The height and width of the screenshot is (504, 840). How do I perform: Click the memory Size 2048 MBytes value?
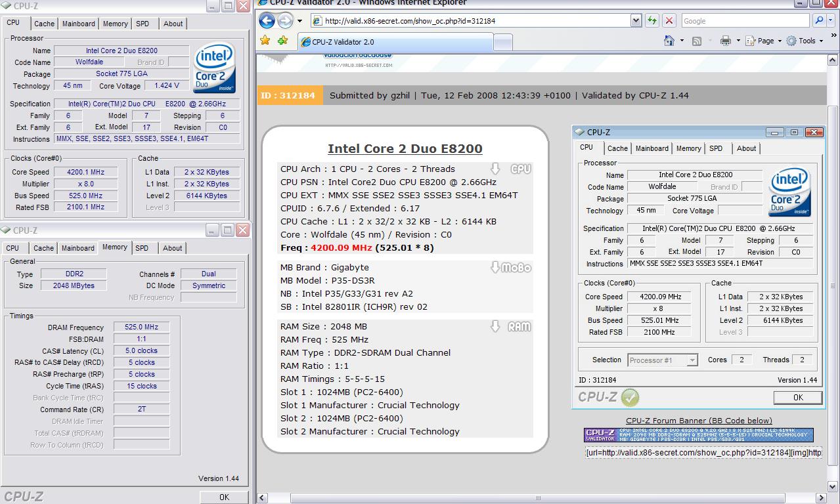pyautogui.click(x=75, y=285)
